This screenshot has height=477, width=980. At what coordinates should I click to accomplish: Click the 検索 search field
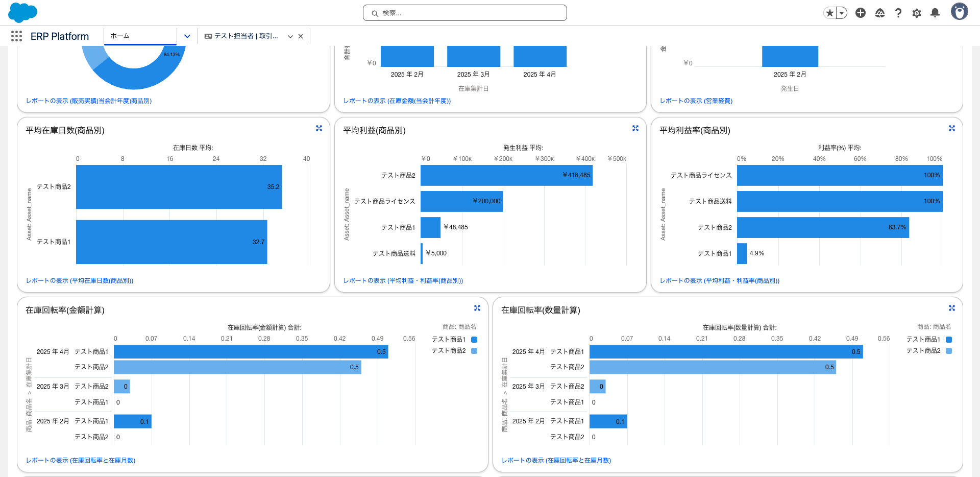point(464,13)
